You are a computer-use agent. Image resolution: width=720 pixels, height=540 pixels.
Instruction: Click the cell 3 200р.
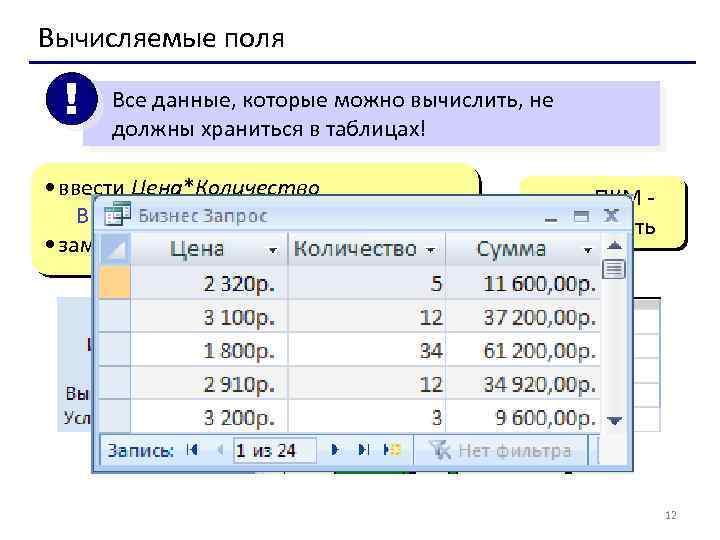[209, 417]
